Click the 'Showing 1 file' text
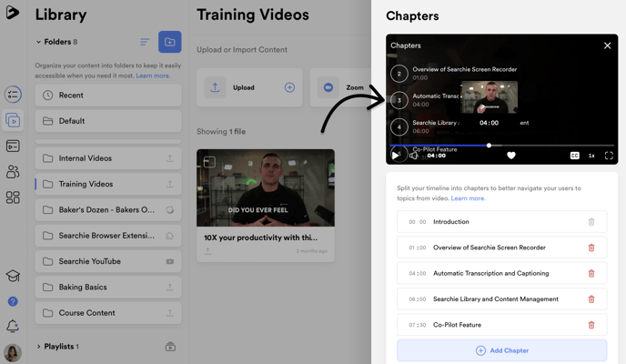 point(221,131)
